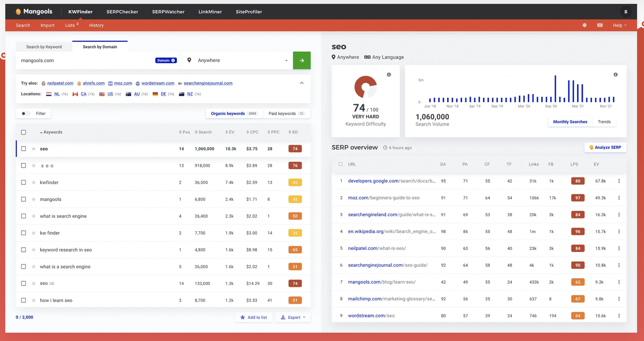
Task: Click the US location link
Action: click(110, 94)
